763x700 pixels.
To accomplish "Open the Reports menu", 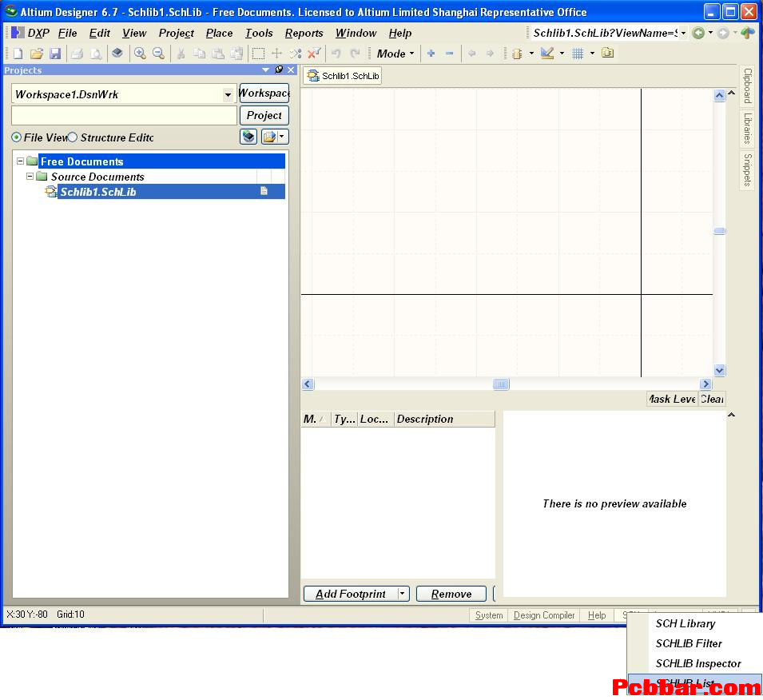I will 304,33.
